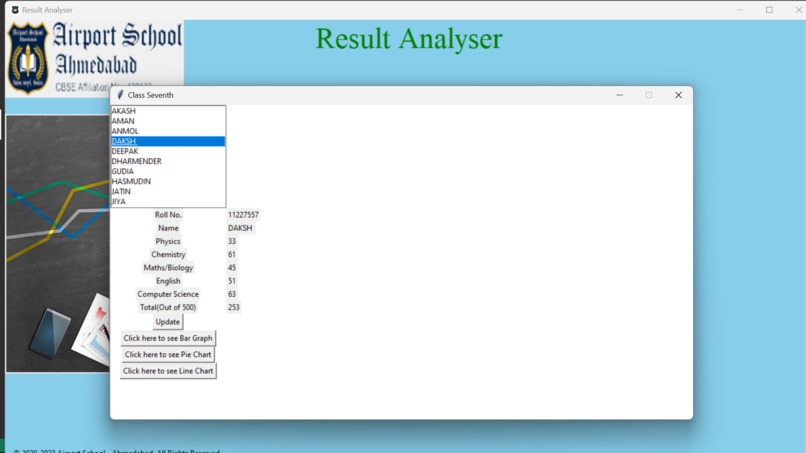Select JATIN in the student list

168,191
